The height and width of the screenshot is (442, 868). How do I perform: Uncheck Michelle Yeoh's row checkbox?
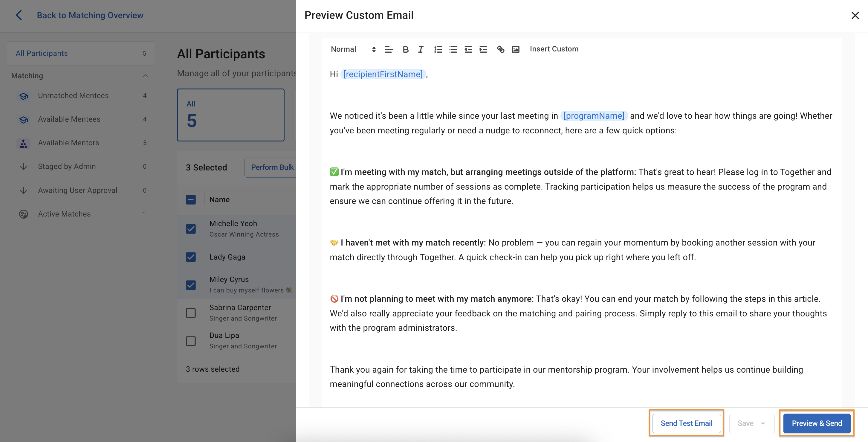(191, 229)
